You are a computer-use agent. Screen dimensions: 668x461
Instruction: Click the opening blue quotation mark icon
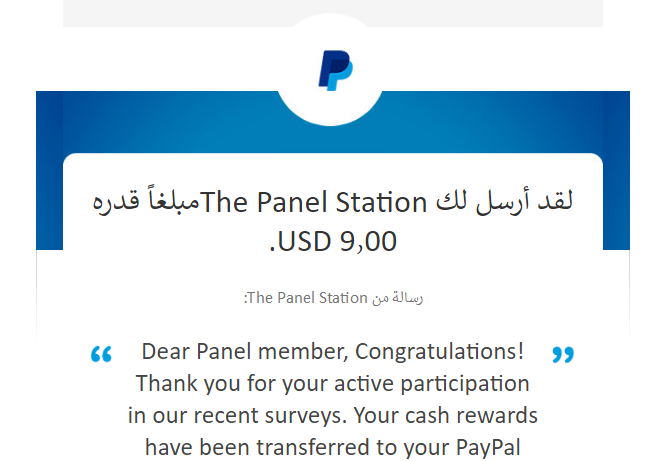[x=101, y=354]
